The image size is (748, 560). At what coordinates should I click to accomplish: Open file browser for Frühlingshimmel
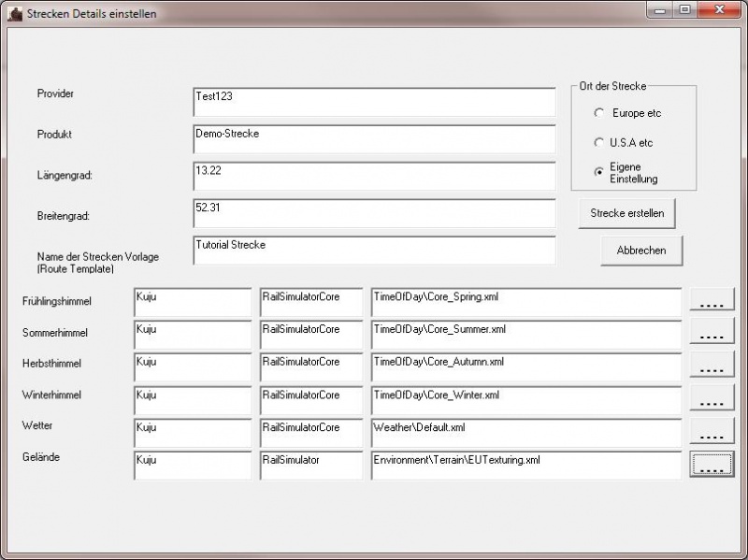(712, 299)
